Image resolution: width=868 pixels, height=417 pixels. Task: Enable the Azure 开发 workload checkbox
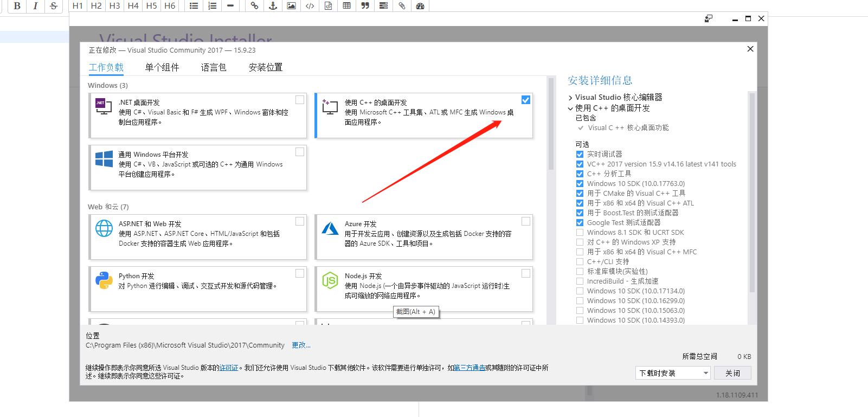(526, 221)
